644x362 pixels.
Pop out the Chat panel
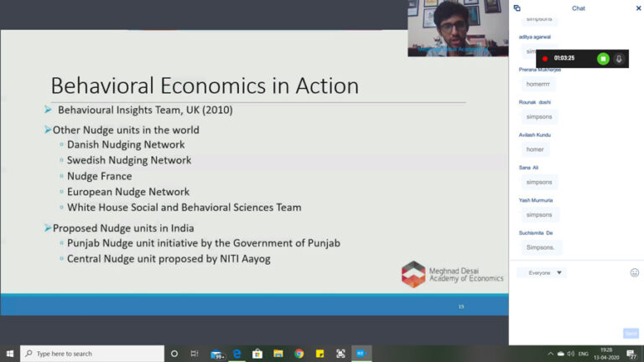[517, 8]
